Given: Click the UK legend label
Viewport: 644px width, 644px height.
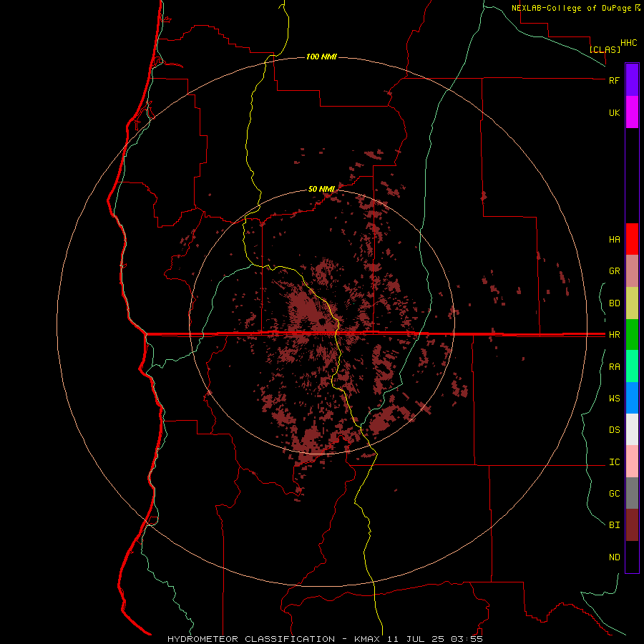Looking at the screenshot, I should (x=614, y=112).
